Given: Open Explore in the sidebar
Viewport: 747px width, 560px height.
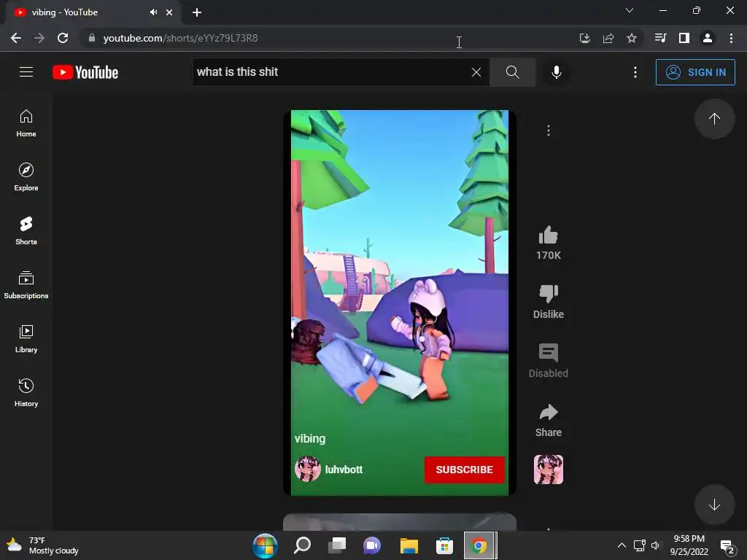Looking at the screenshot, I should pos(26,177).
